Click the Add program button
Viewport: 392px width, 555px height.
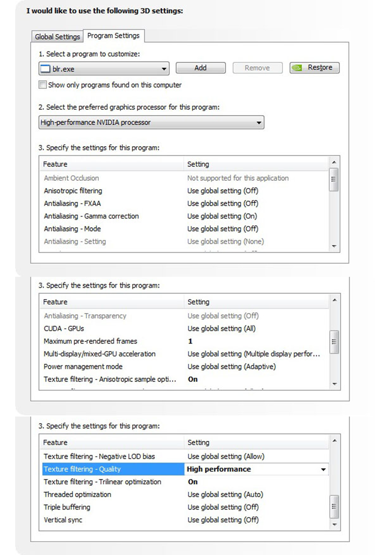pyautogui.click(x=200, y=68)
